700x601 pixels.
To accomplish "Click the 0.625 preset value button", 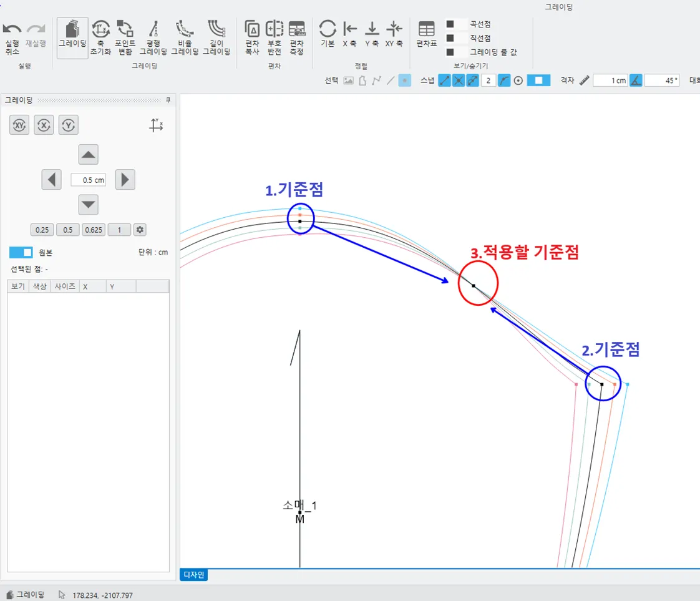I will pyautogui.click(x=94, y=230).
